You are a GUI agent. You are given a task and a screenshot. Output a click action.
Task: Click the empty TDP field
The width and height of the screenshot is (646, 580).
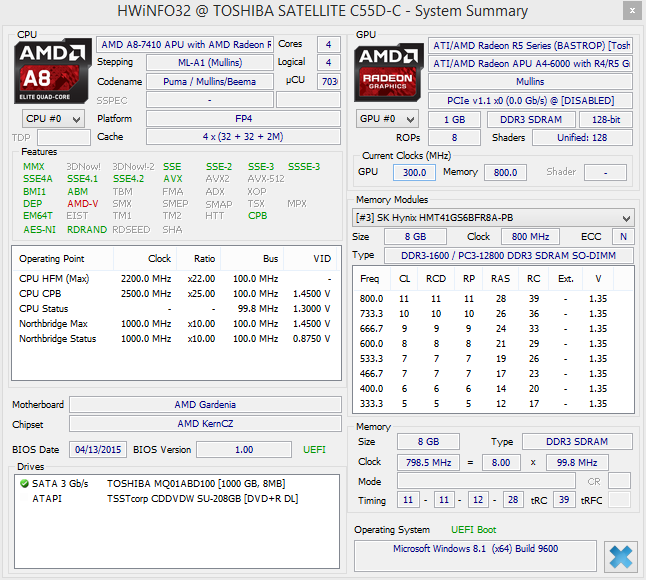tap(64, 137)
